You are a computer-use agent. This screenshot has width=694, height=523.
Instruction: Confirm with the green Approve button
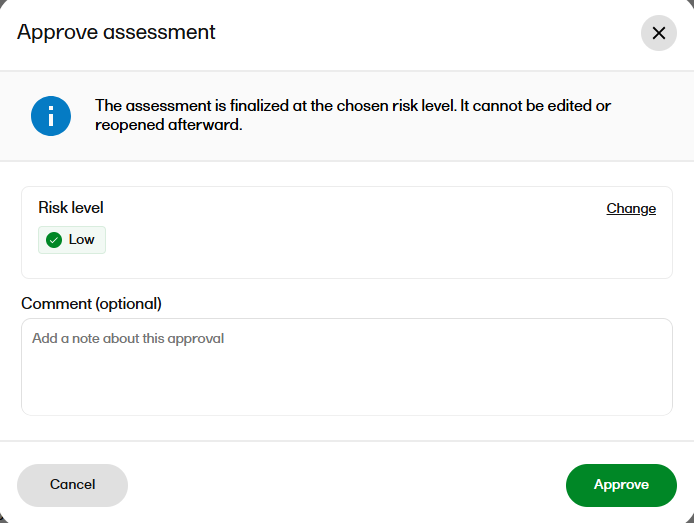click(x=621, y=485)
